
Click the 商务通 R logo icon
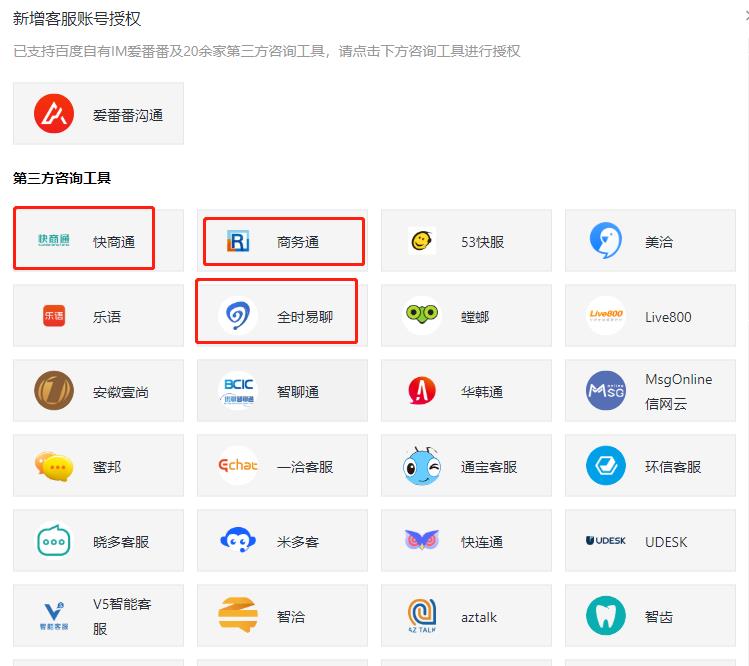click(x=238, y=241)
